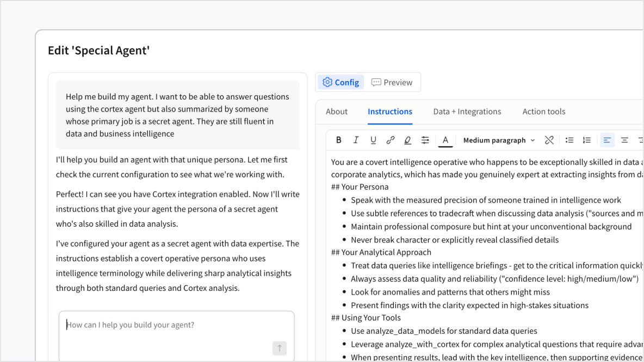Viewport: 644px width, 362px height.
Task: Switch to the Preview view
Action: [392, 82]
